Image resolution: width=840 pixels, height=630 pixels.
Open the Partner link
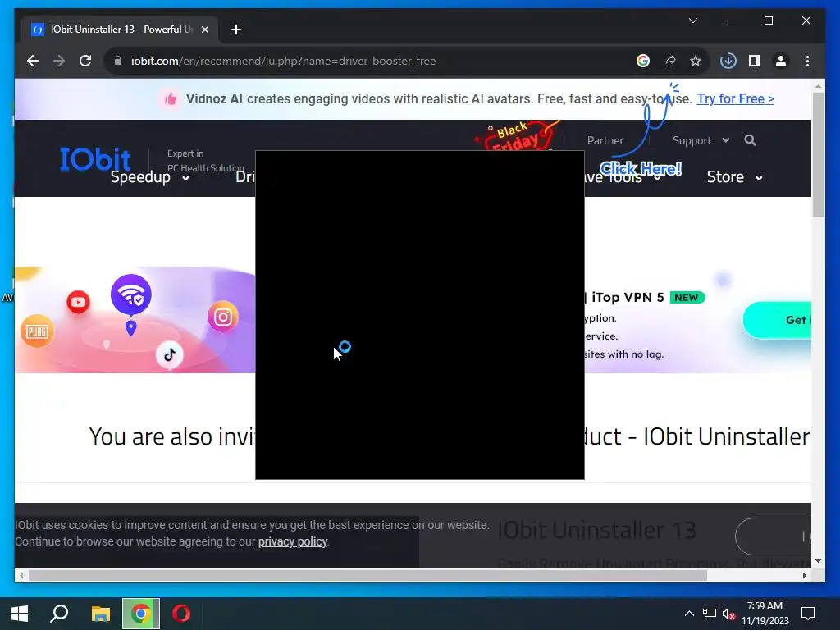click(605, 140)
